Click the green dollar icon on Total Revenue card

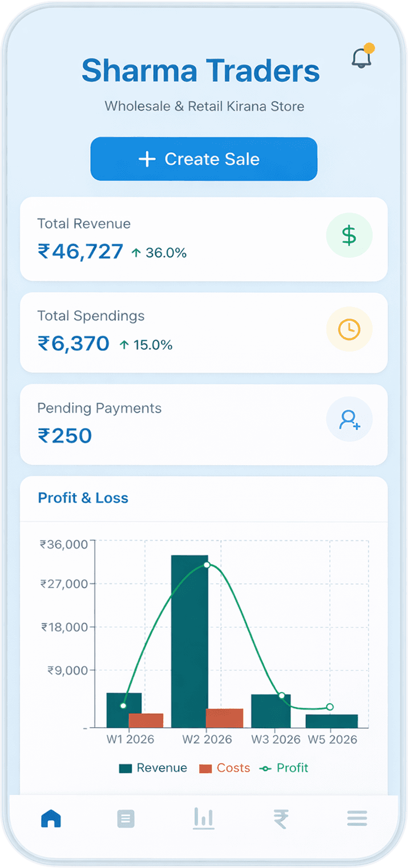tap(349, 235)
